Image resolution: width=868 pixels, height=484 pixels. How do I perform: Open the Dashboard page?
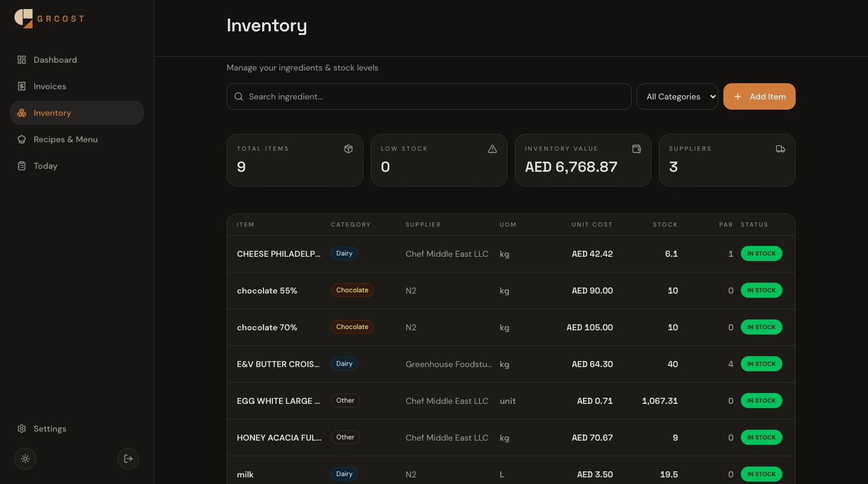pyautogui.click(x=77, y=60)
